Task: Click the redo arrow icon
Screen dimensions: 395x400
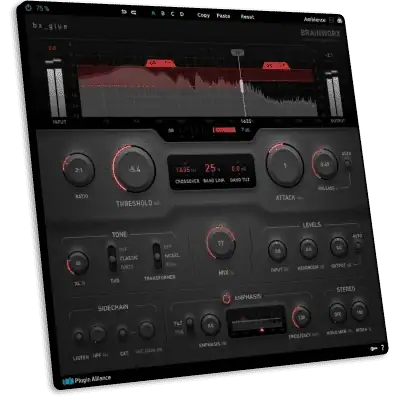Action: click(x=134, y=13)
